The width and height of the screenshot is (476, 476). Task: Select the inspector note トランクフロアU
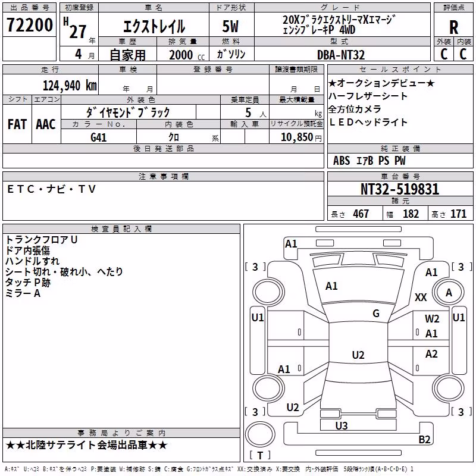(42, 240)
